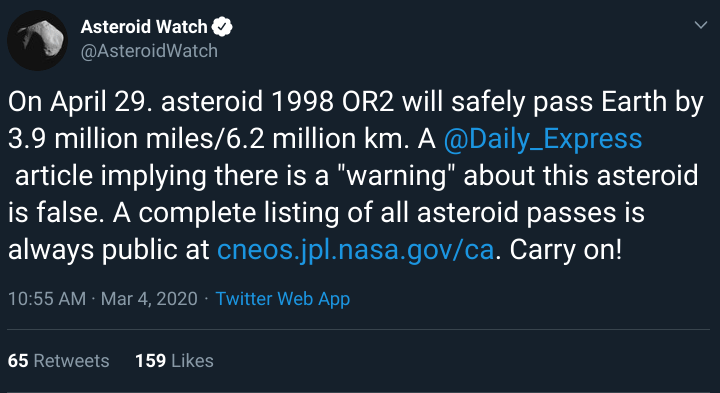This screenshot has width=720, height=393.
Task: Click the number 65 retweet count
Action: pyautogui.click(x=18, y=361)
